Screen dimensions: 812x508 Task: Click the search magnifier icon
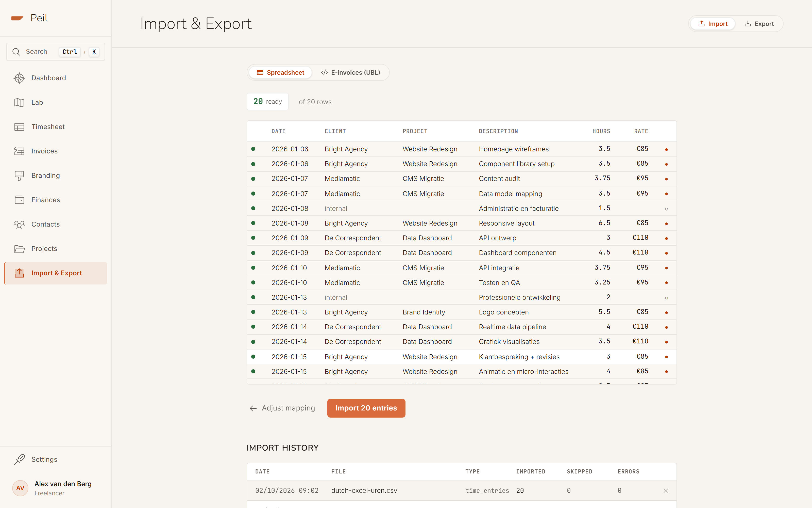16,52
